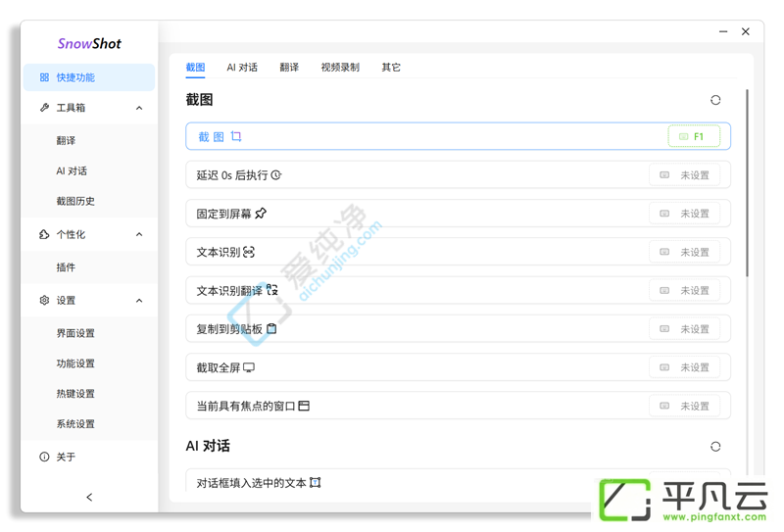Click the wrench icon next to 工具箱
Screen dimensions: 784x532
point(44,108)
